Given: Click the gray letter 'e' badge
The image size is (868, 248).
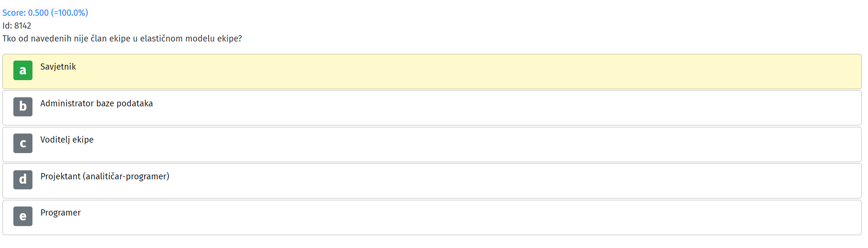Looking at the screenshot, I should pyautogui.click(x=23, y=216).
